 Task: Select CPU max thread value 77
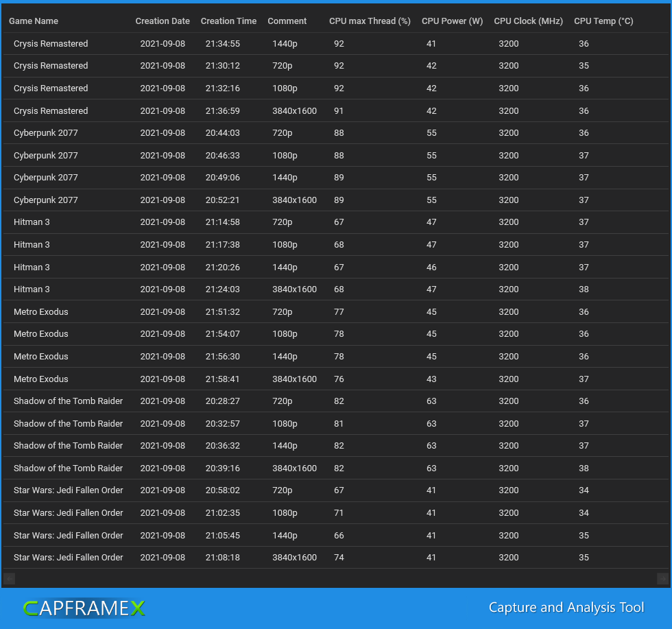pos(339,311)
